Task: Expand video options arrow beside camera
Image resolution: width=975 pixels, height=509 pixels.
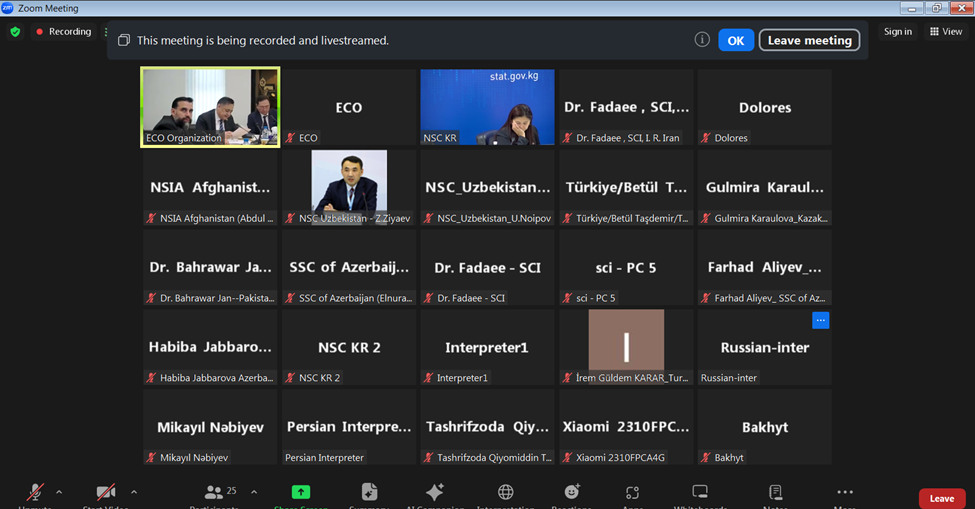Action: 134,492
